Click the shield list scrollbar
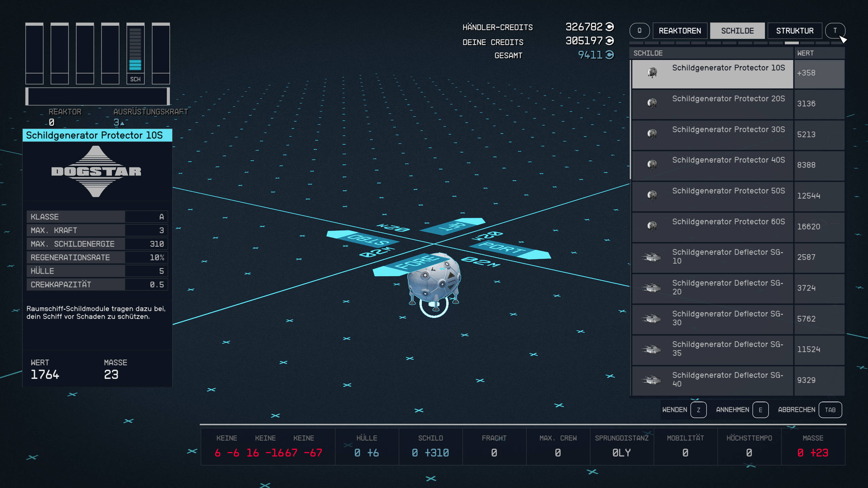Viewport: 868px width, 488px height. [630, 120]
